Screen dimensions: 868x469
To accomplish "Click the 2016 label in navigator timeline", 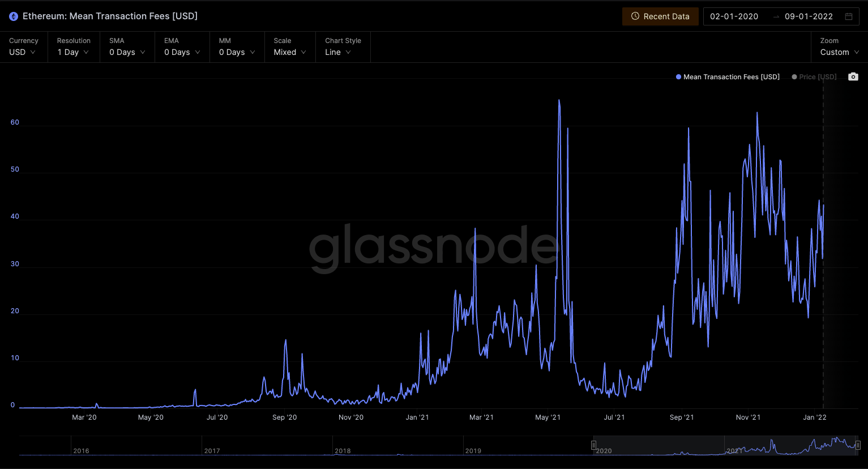I will (x=81, y=451).
